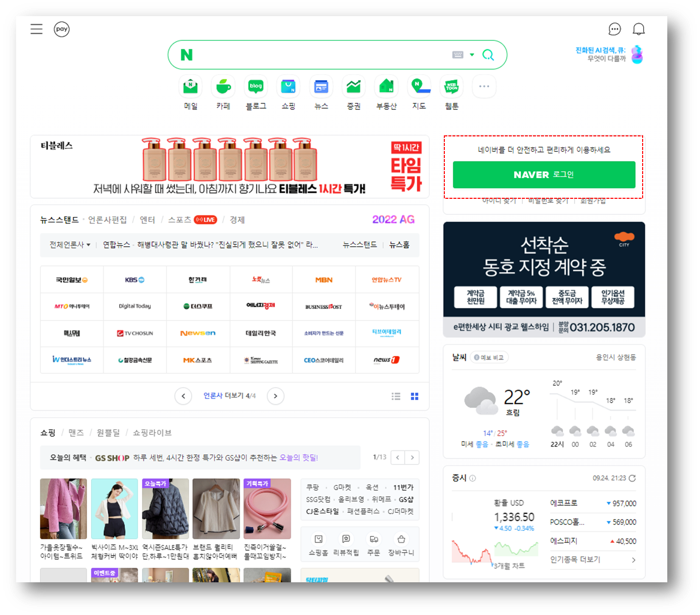Open the 에코프로 stock row
700x615 pixels.
[593, 503]
